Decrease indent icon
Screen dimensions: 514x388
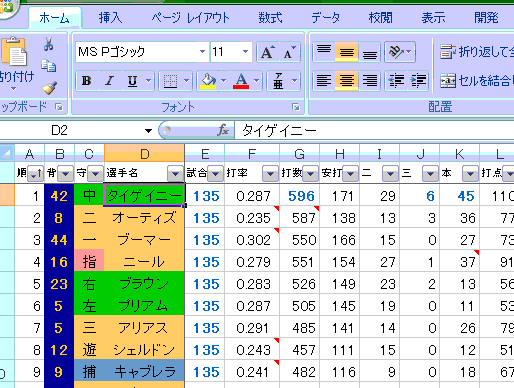396,81
